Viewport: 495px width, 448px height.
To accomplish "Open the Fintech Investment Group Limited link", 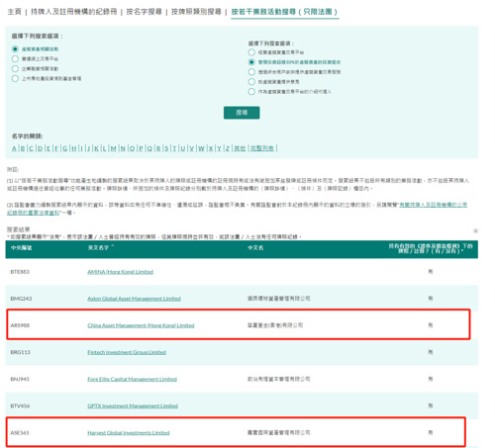I will click(127, 352).
